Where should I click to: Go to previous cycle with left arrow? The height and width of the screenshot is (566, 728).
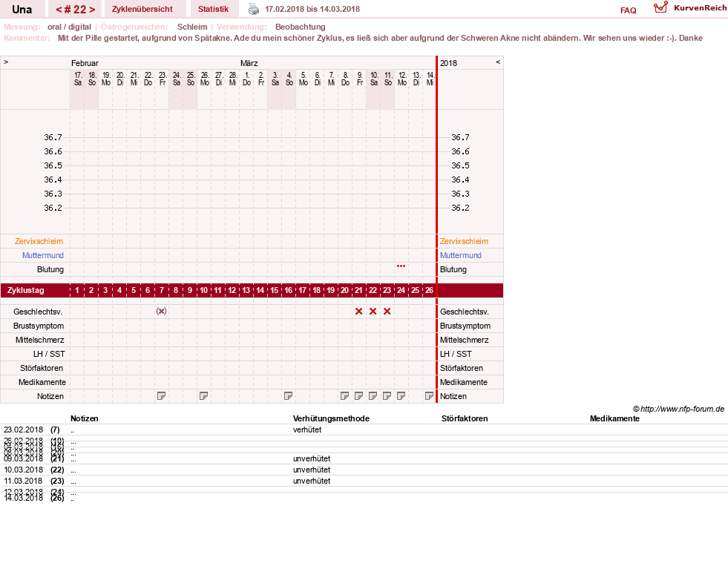pyautogui.click(x=59, y=10)
